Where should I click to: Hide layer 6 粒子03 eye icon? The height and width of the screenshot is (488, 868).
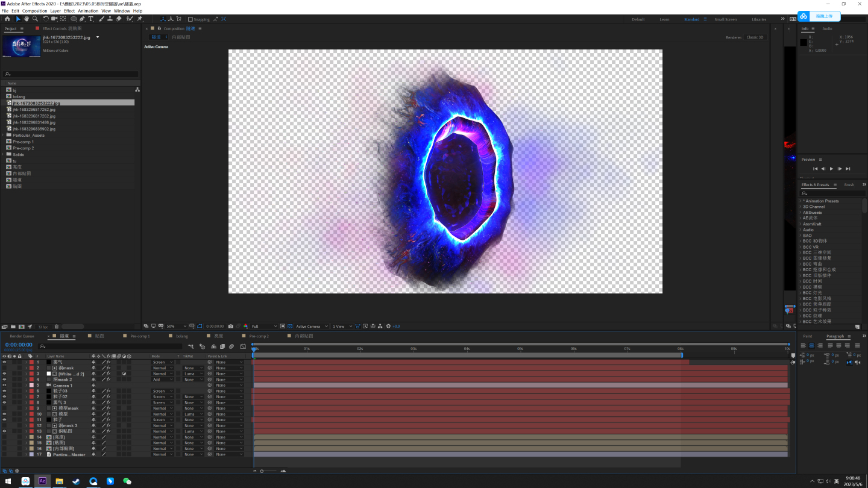pos(4,391)
